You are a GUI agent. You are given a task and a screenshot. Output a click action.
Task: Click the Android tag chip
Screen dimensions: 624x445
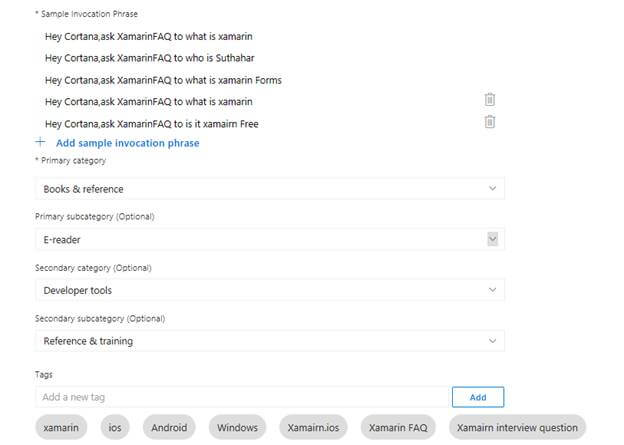click(x=169, y=428)
